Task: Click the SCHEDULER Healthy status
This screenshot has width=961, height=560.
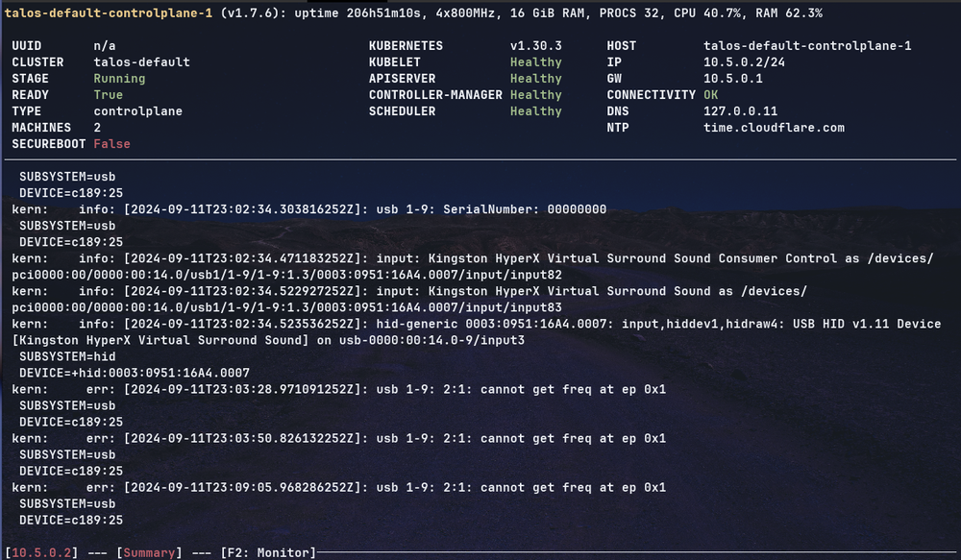Action: (x=535, y=111)
